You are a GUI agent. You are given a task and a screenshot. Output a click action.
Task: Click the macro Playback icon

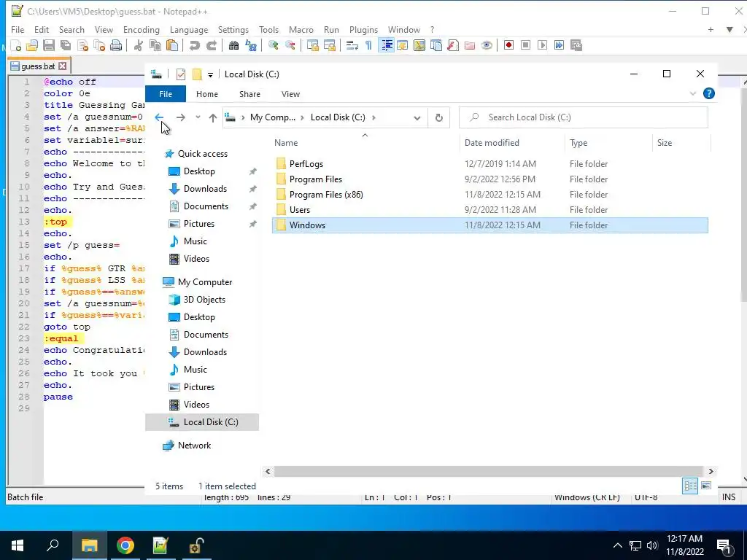pos(542,45)
